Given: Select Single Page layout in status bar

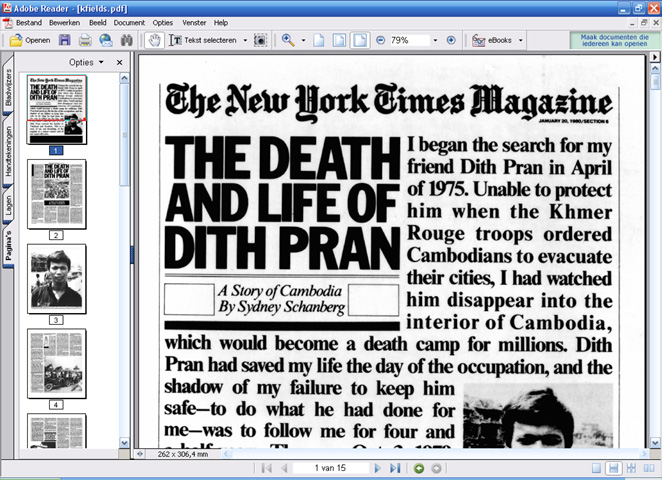Looking at the screenshot, I should [x=596, y=468].
